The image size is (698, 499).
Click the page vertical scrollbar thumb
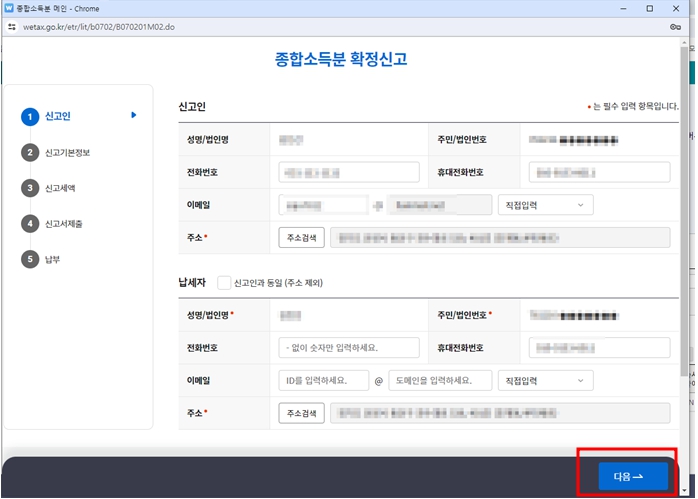(x=684, y=211)
